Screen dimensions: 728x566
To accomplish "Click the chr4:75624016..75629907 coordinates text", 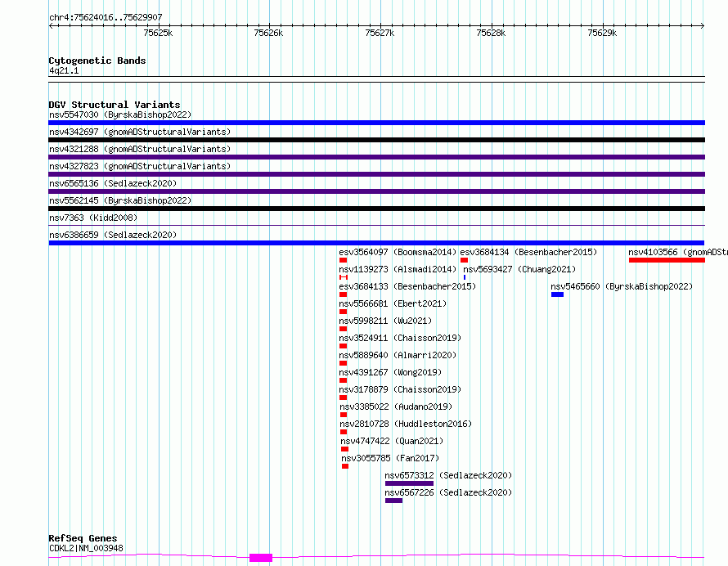I will [x=106, y=18].
